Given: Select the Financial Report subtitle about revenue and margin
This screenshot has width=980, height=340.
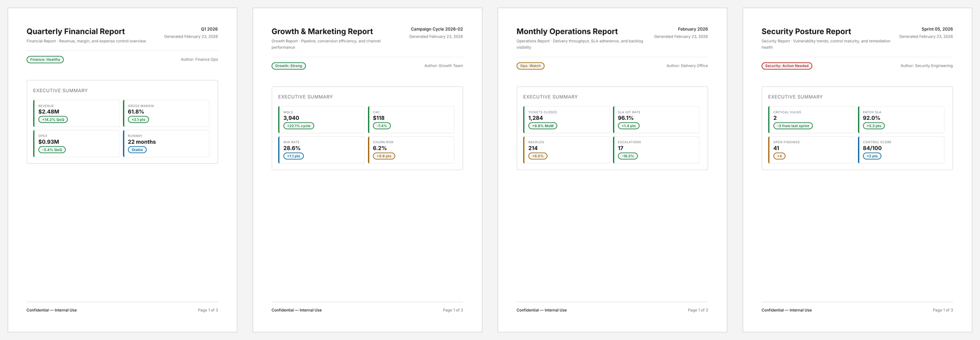Looking at the screenshot, I should [86, 41].
